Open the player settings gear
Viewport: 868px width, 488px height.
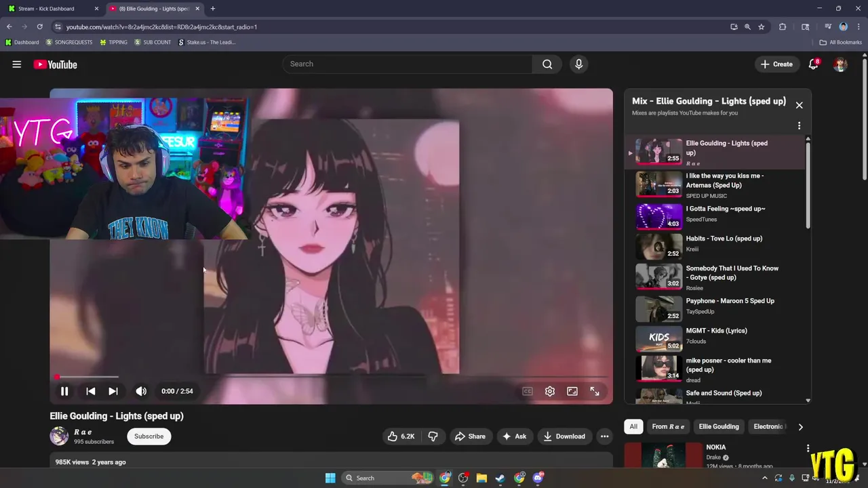point(550,391)
